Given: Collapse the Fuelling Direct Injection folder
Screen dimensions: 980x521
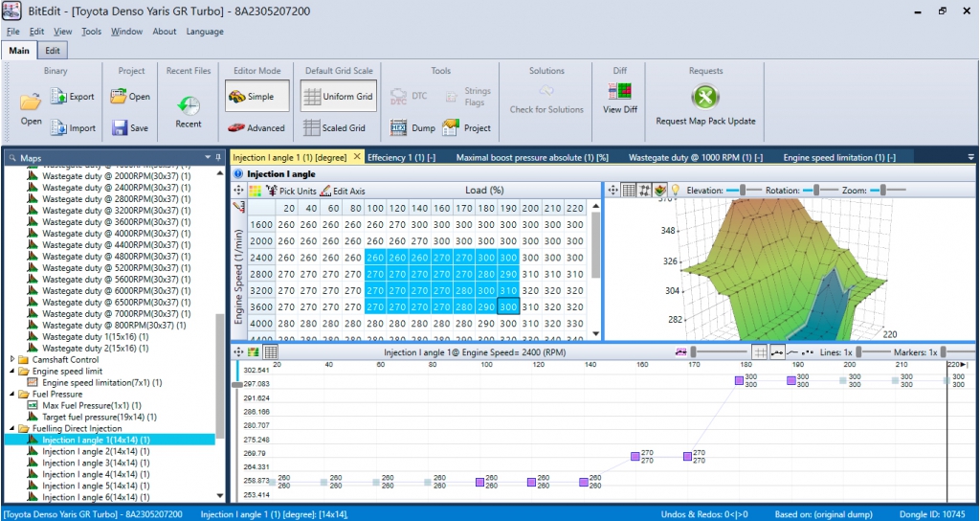Looking at the screenshot, I should 13,428.
